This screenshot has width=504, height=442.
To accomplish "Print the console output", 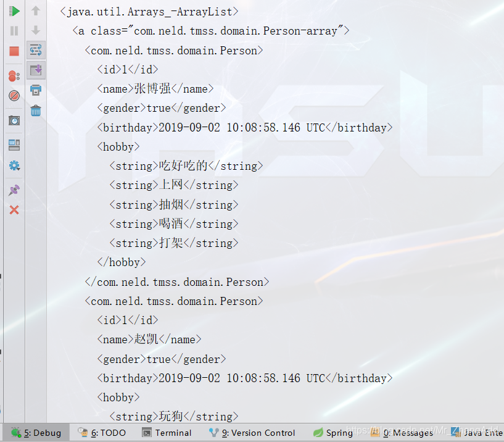I will pyautogui.click(x=35, y=90).
